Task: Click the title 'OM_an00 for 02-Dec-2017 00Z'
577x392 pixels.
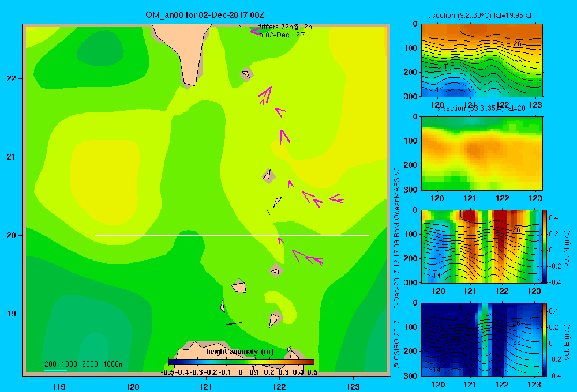Action: coord(205,15)
